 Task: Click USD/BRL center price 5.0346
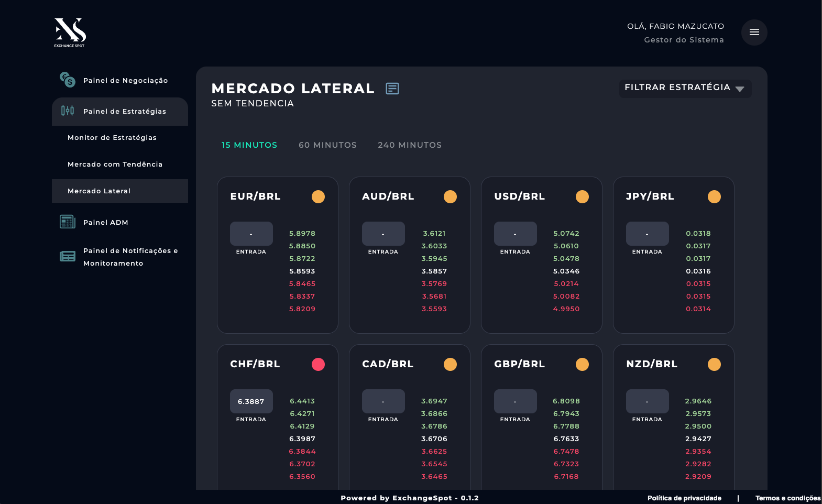click(x=566, y=271)
